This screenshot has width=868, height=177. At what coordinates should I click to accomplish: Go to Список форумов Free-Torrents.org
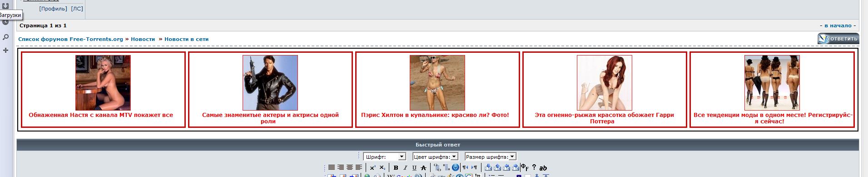pyautogui.click(x=70, y=39)
